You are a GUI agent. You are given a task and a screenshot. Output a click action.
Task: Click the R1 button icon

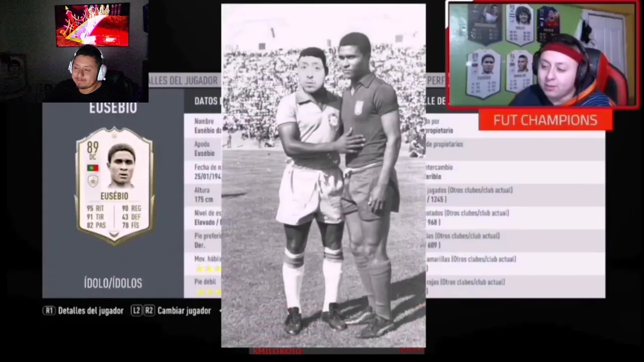[49, 311]
